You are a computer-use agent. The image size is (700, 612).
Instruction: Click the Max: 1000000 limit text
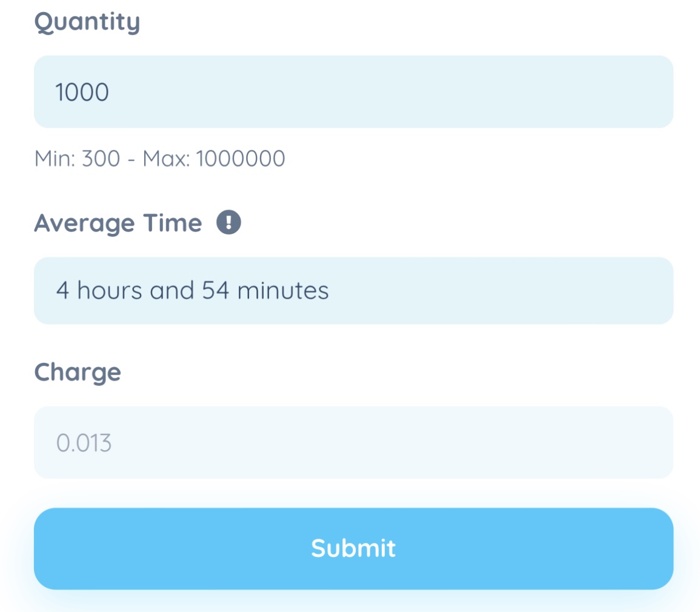[x=214, y=159]
